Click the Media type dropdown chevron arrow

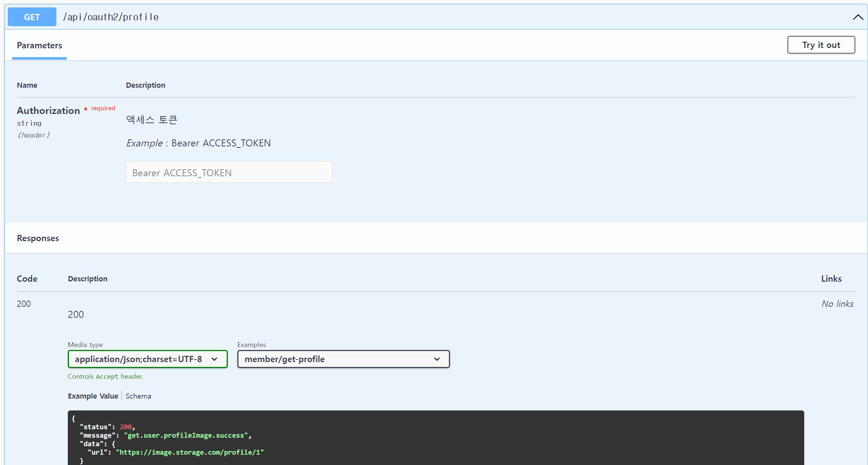[x=214, y=359]
